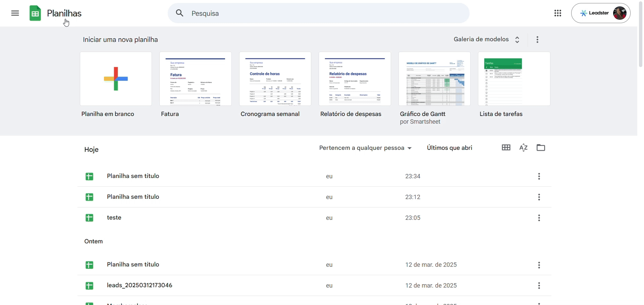Open more options for leads_20250312173046

539,286
